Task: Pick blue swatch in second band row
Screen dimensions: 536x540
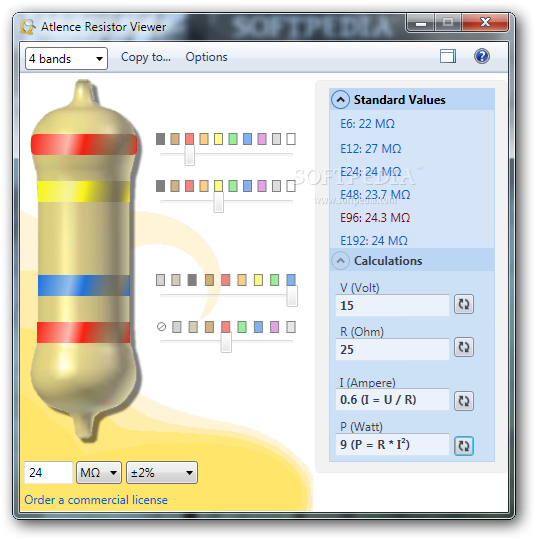Action: 247,186
